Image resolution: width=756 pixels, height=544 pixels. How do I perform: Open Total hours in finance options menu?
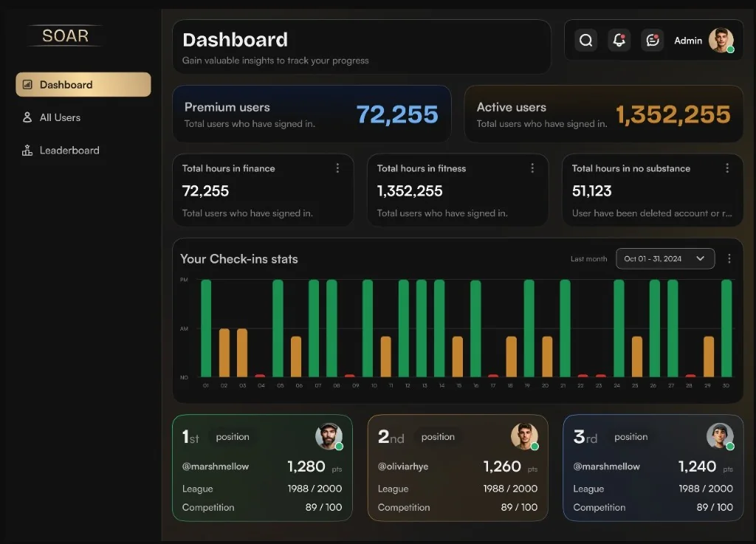pos(337,168)
